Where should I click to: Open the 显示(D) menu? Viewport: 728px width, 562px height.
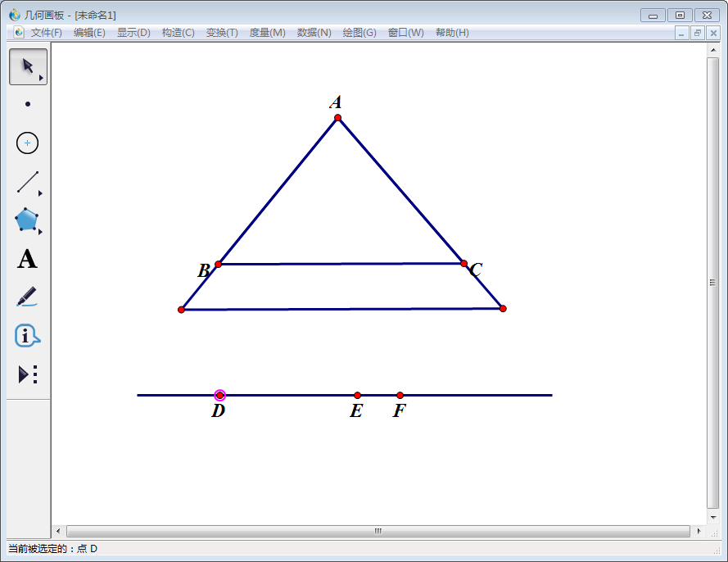point(133,33)
